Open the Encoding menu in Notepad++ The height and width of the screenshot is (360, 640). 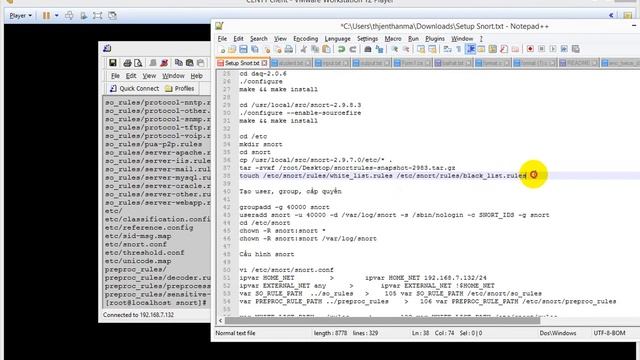[x=305, y=38]
